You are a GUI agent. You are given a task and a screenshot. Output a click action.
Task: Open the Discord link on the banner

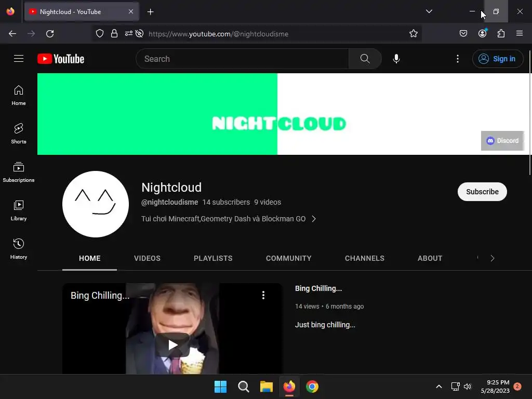(x=503, y=140)
